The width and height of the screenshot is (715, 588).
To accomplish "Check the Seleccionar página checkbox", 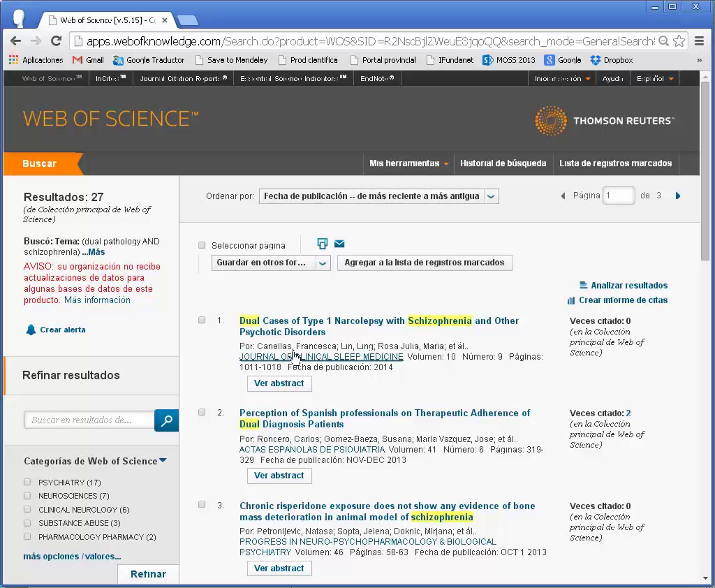I will tap(202, 245).
